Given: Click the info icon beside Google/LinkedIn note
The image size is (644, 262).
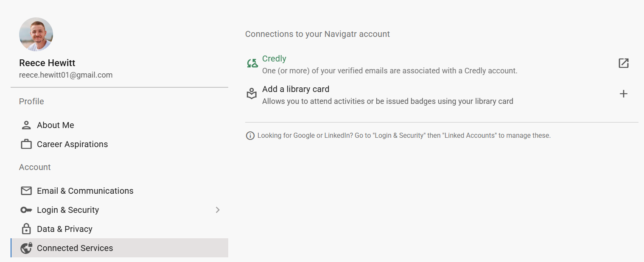Looking at the screenshot, I should click(250, 136).
